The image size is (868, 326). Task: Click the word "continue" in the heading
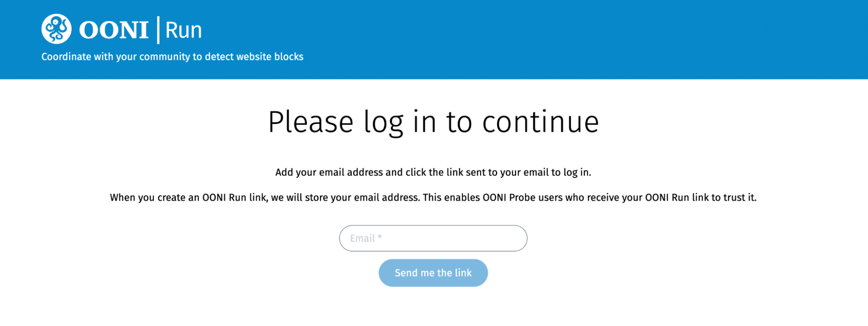[x=541, y=122]
